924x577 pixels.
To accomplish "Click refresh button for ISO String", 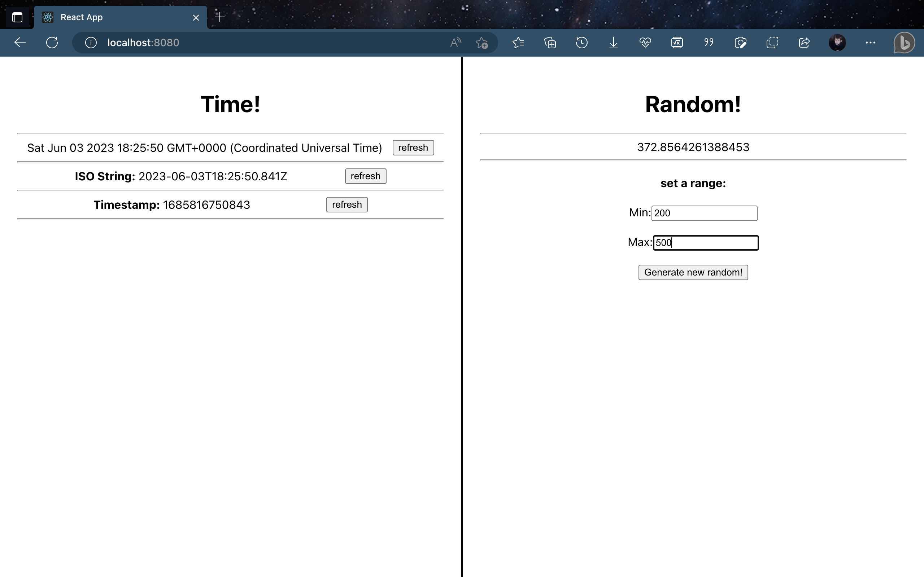I will pyautogui.click(x=365, y=176).
